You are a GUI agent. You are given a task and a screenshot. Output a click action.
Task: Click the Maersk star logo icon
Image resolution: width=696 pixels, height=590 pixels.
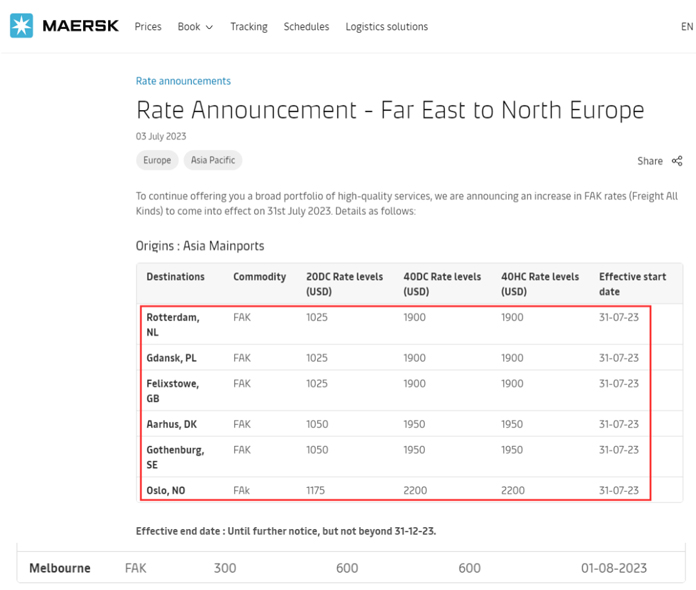[x=21, y=26]
